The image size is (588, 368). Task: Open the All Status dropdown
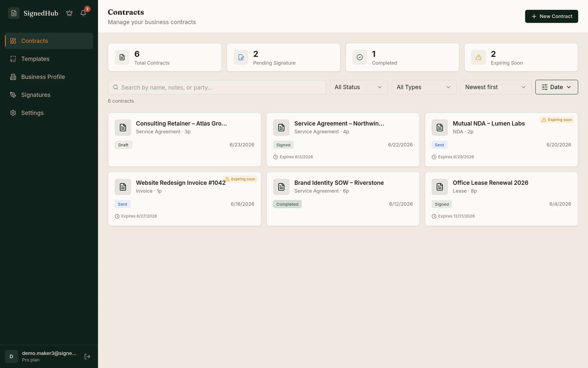[x=359, y=87]
